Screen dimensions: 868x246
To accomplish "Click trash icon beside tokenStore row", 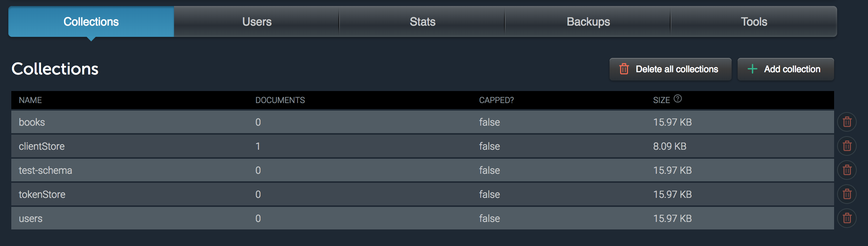I will point(847,194).
